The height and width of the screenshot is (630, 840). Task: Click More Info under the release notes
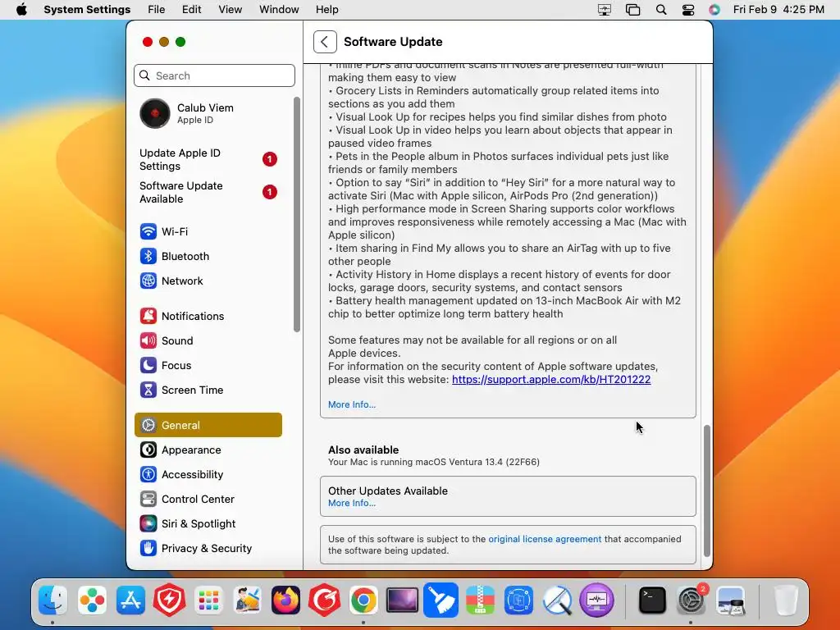coord(352,404)
